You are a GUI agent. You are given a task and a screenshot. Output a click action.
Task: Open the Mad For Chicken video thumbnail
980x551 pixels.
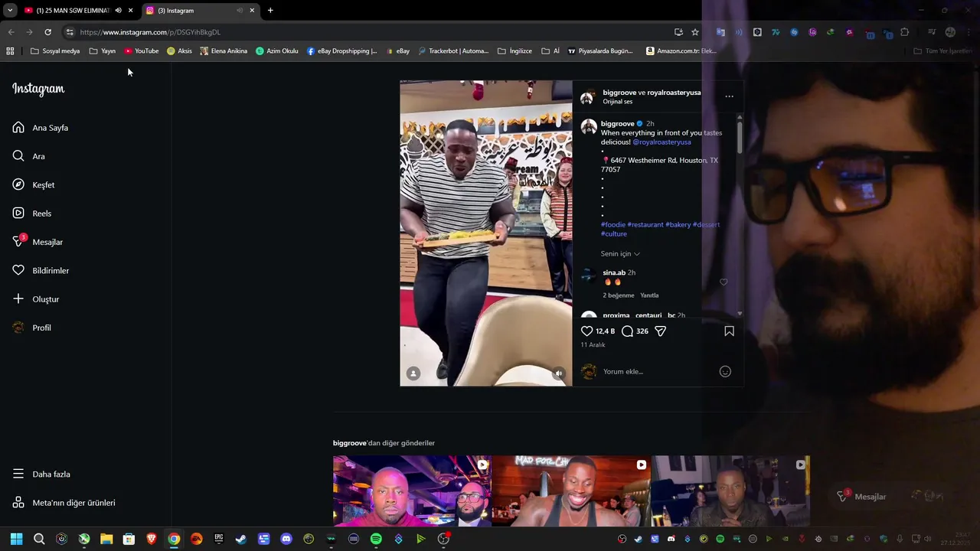571,491
